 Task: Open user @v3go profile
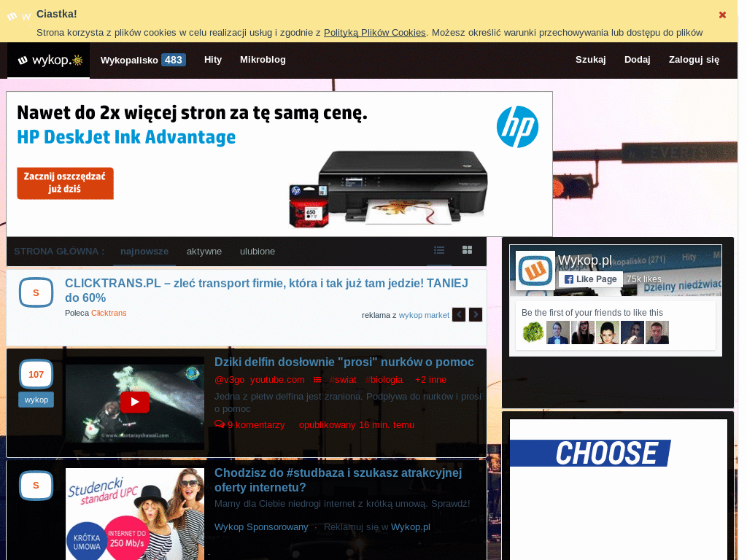pyautogui.click(x=229, y=379)
